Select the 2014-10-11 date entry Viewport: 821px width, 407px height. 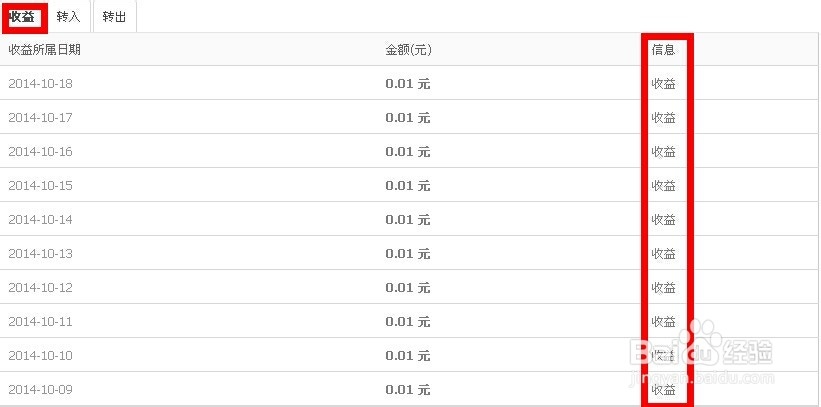click(41, 322)
